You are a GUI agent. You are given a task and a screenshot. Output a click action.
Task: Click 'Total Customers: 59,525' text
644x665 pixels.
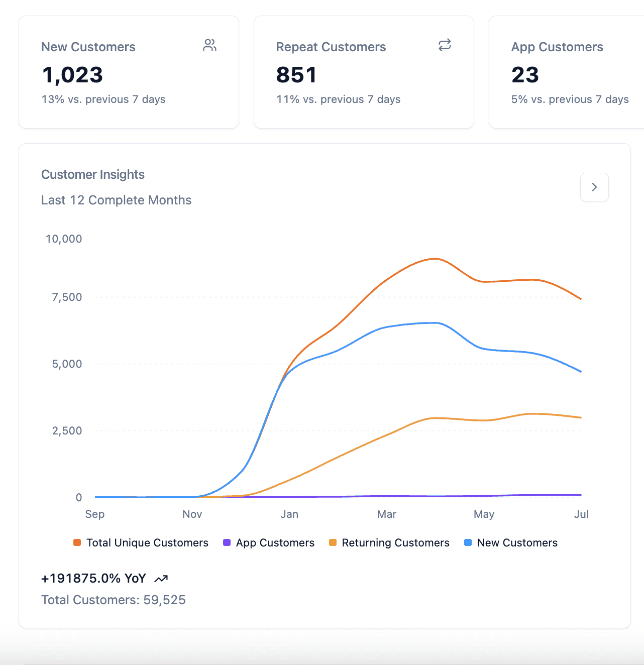(114, 600)
